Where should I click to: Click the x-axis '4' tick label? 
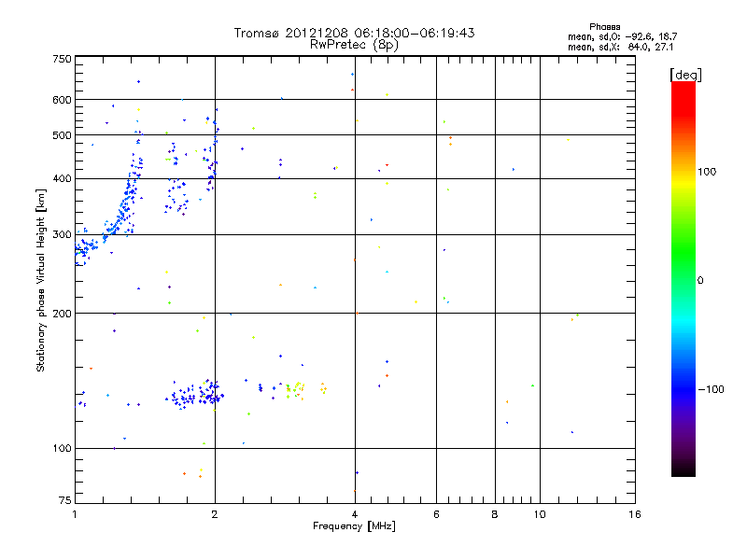tap(355, 514)
